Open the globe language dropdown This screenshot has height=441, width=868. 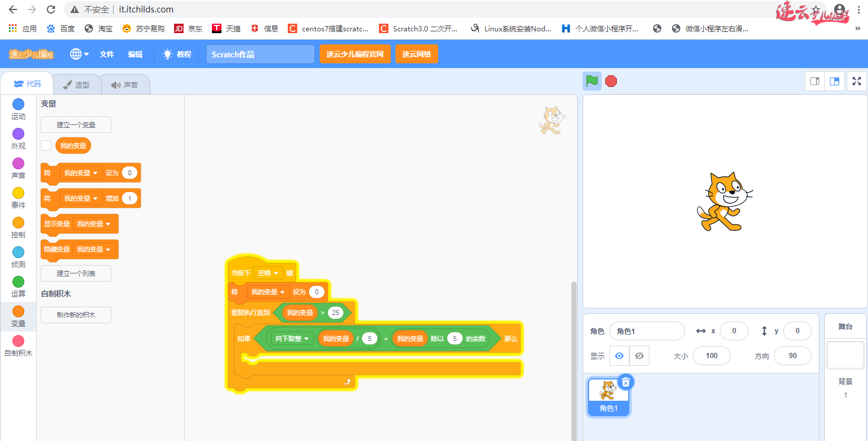(x=79, y=54)
